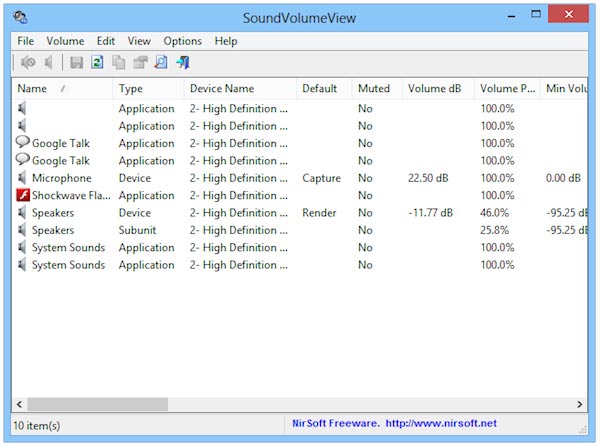Open the File menu
Viewport: 600px width, 446px height.
pyautogui.click(x=26, y=41)
